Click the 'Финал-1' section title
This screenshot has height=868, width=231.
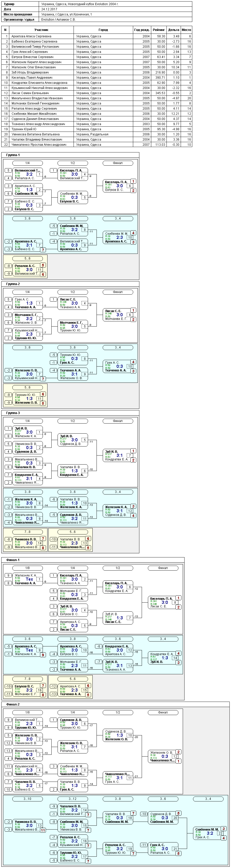(13, 560)
